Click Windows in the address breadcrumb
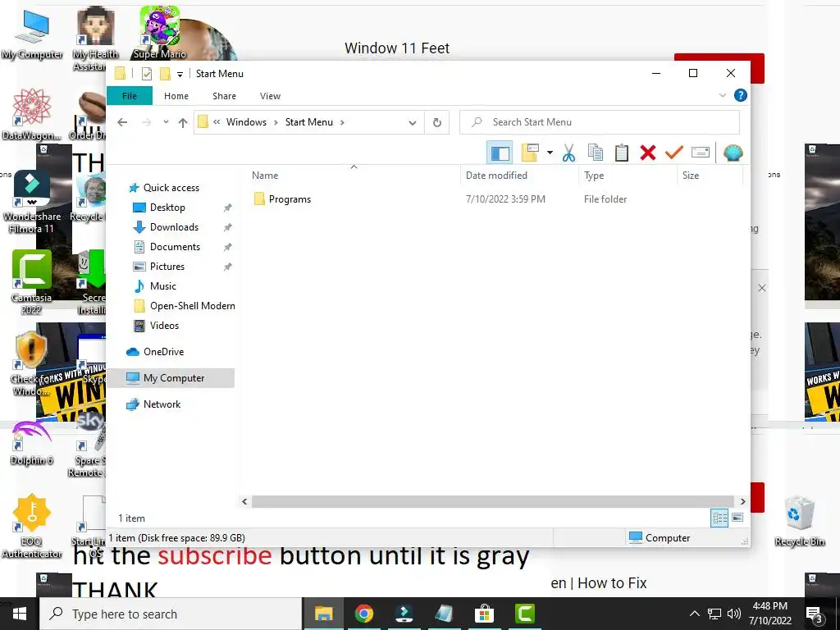 click(x=246, y=122)
